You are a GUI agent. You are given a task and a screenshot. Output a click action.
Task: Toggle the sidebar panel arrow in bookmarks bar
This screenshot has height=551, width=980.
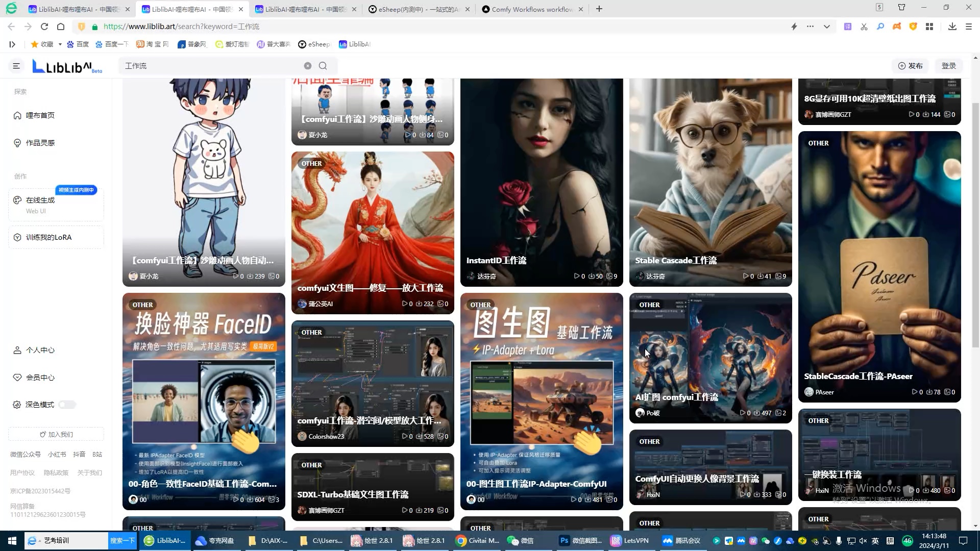point(12,44)
